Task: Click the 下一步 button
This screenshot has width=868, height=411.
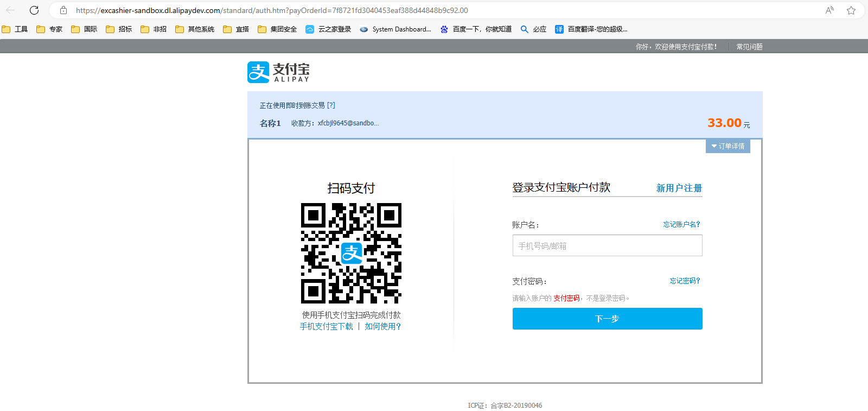Action: [x=608, y=319]
